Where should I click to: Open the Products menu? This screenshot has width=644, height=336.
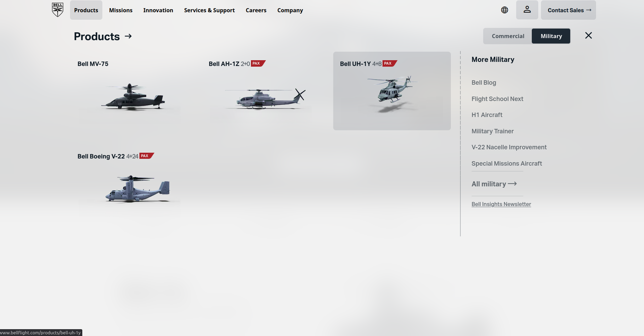tap(86, 10)
